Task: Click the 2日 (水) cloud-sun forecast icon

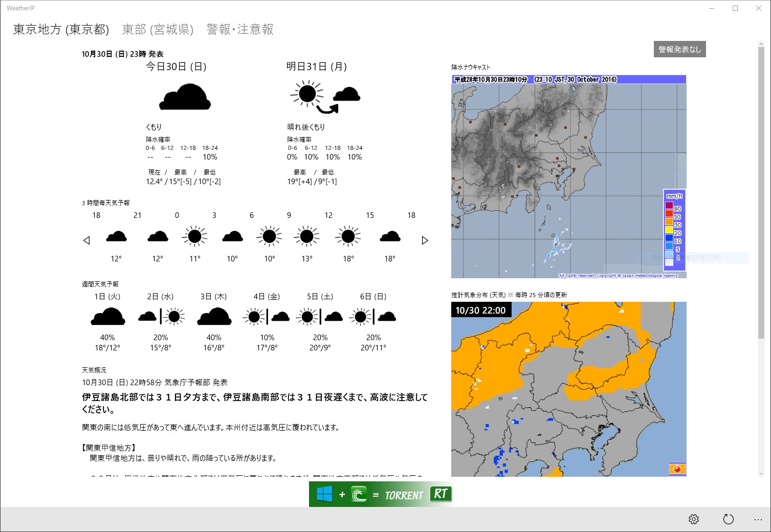Action: (x=161, y=317)
